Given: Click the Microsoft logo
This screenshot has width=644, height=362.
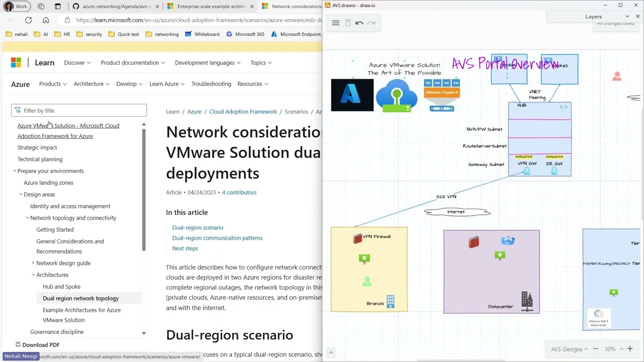Looking at the screenshot, I should point(16,63).
